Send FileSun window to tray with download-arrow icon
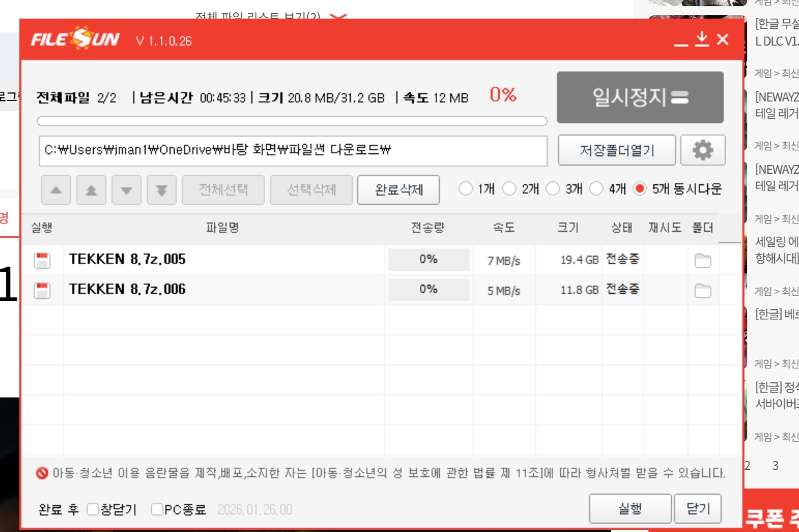799x532 pixels. point(702,39)
